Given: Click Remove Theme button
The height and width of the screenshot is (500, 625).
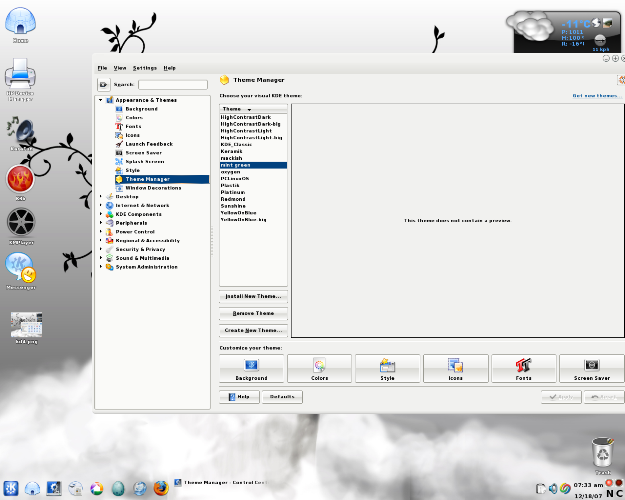Looking at the screenshot, I should click(253, 314).
